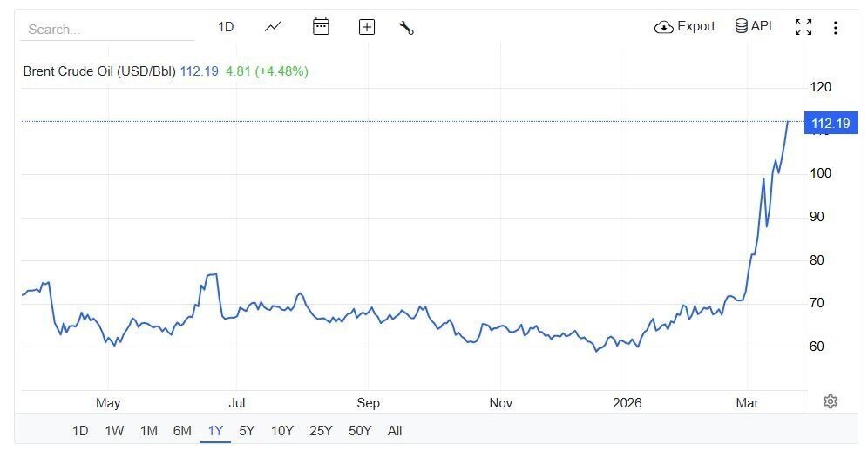The height and width of the screenshot is (451, 868).
Task: Open the API database icon
Action: coord(742,26)
